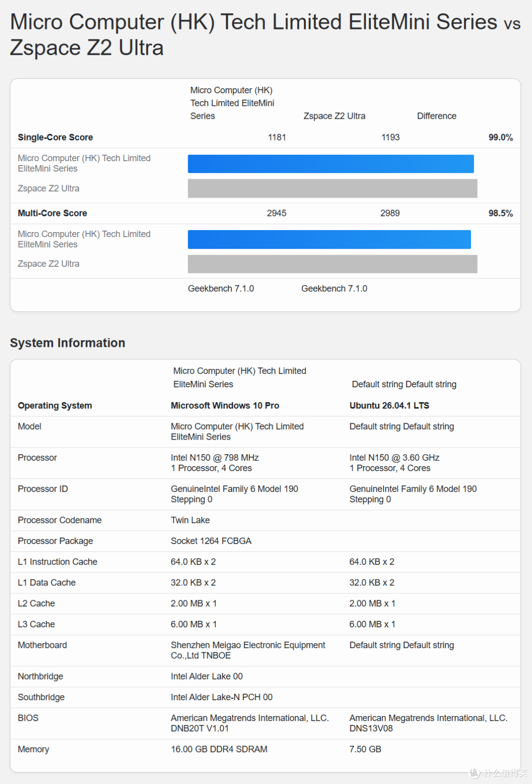Click the 99.0% difference value

coord(500,137)
